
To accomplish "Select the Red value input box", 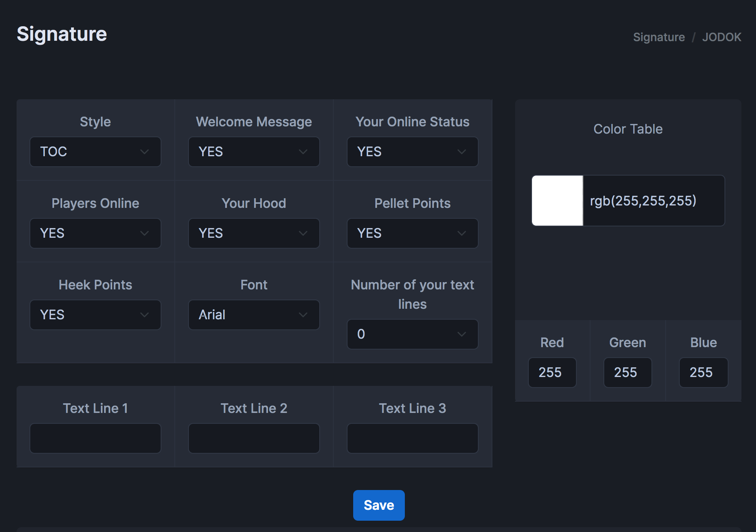I will (x=552, y=373).
